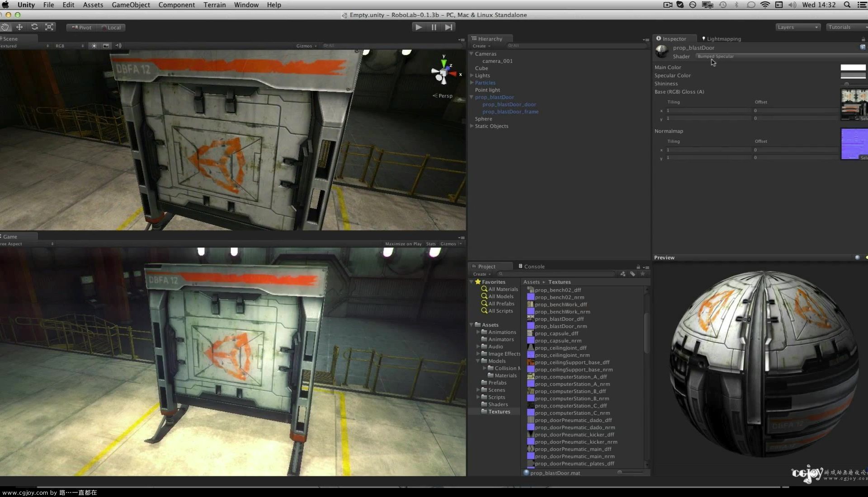The height and width of the screenshot is (497, 868).
Task: Open Scene view Gizmos dropdown
Action: coord(307,46)
